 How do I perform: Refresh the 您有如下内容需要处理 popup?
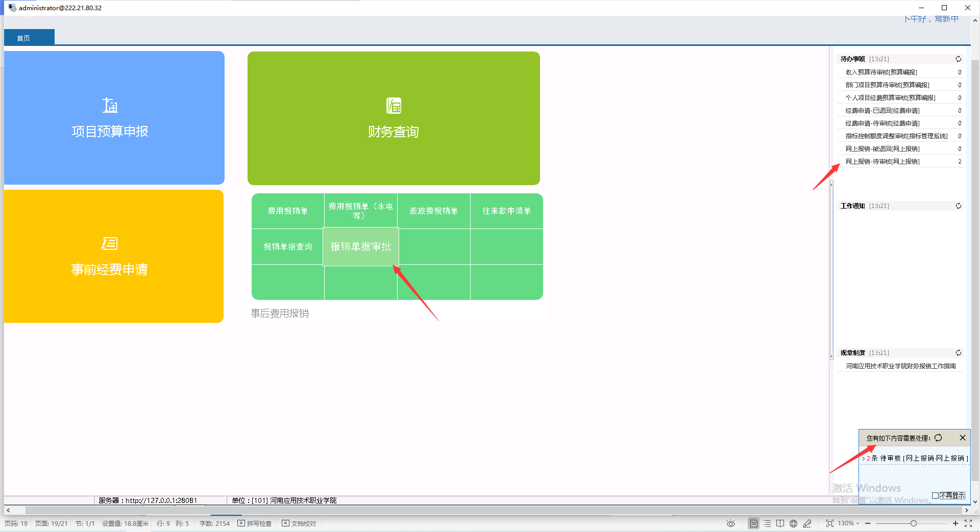(938, 438)
